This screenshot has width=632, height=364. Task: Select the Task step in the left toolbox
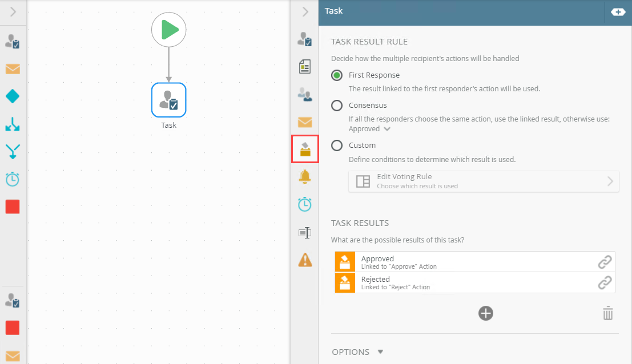pyautogui.click(x=13, y=41)
